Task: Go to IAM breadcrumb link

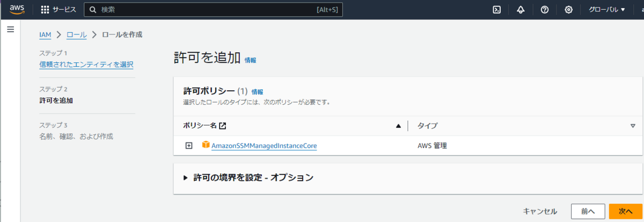Action: (x=45, y=34)
